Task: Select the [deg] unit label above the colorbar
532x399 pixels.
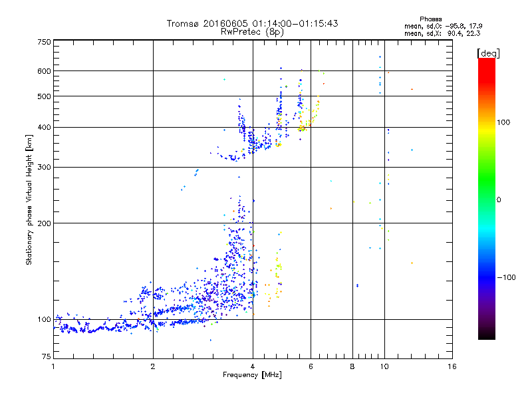Action: (x=488, y=53)
